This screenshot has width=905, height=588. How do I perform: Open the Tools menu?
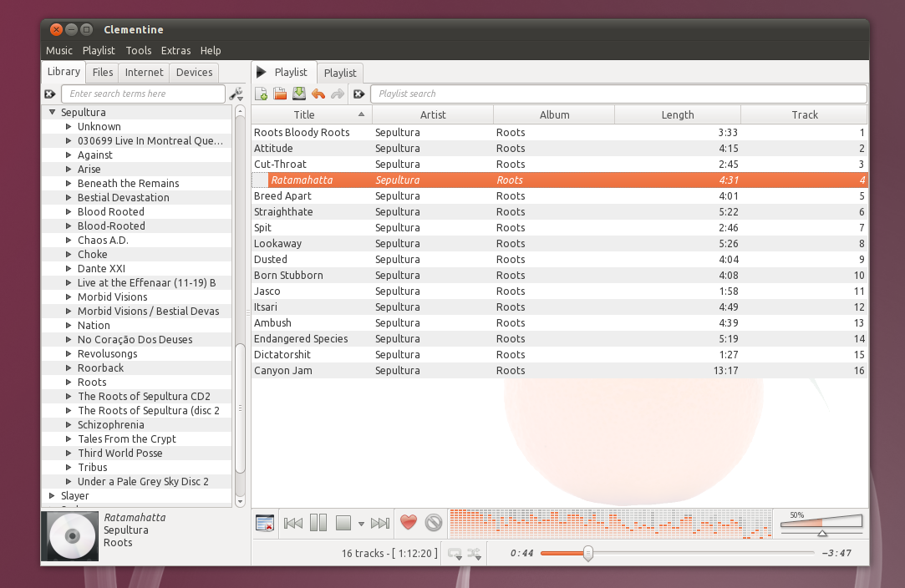coord(138,50)
